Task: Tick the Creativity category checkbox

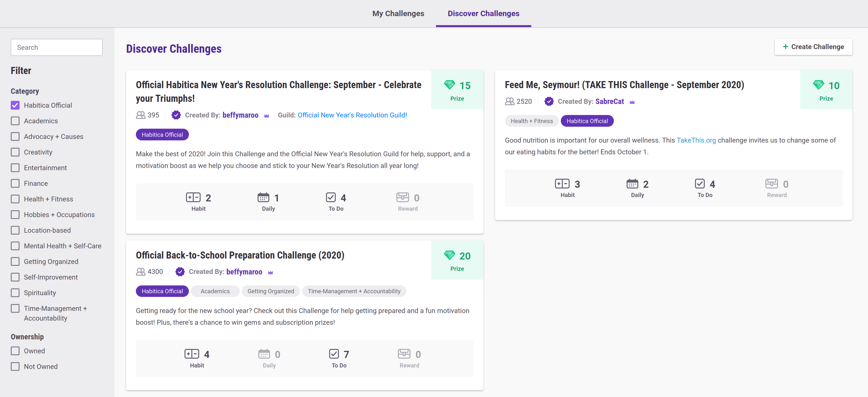Action: point(15,152)
